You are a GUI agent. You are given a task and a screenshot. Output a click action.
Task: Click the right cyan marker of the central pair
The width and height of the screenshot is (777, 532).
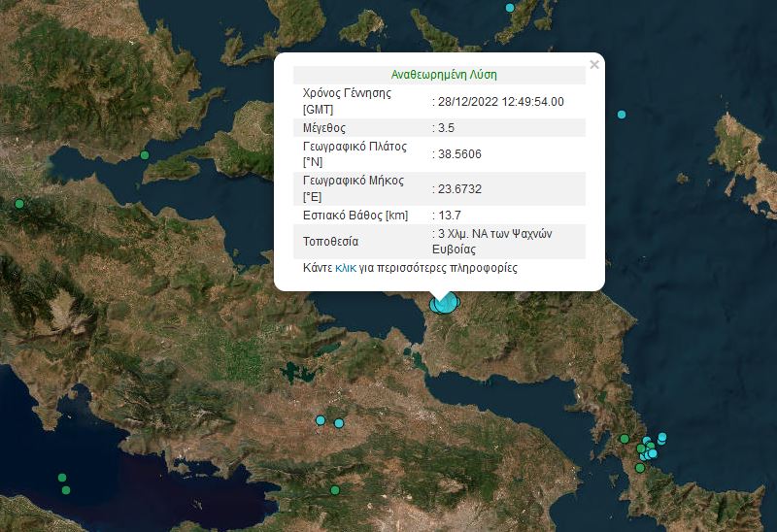point(339,423)
